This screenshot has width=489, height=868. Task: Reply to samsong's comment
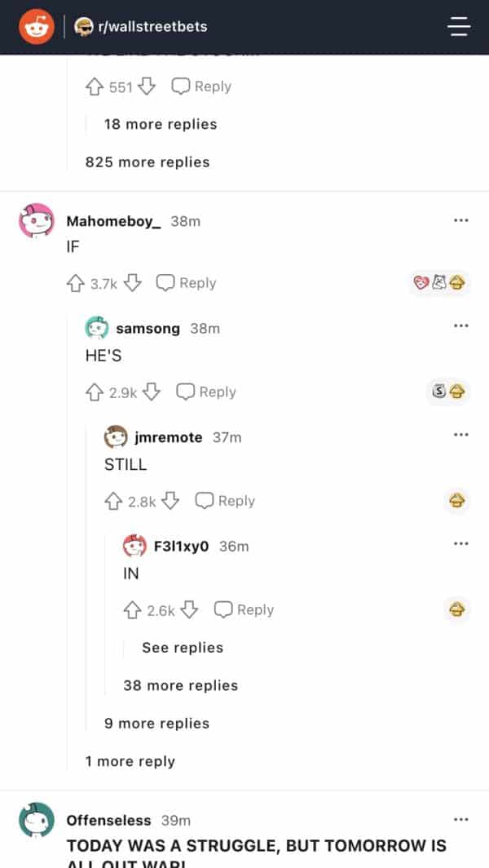206,392
